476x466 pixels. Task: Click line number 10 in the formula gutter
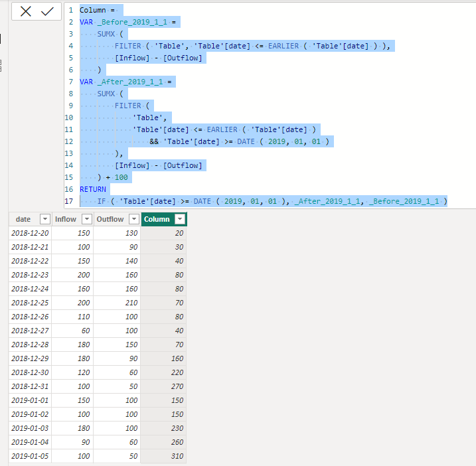pyautogui.click(x=69, y=117)
